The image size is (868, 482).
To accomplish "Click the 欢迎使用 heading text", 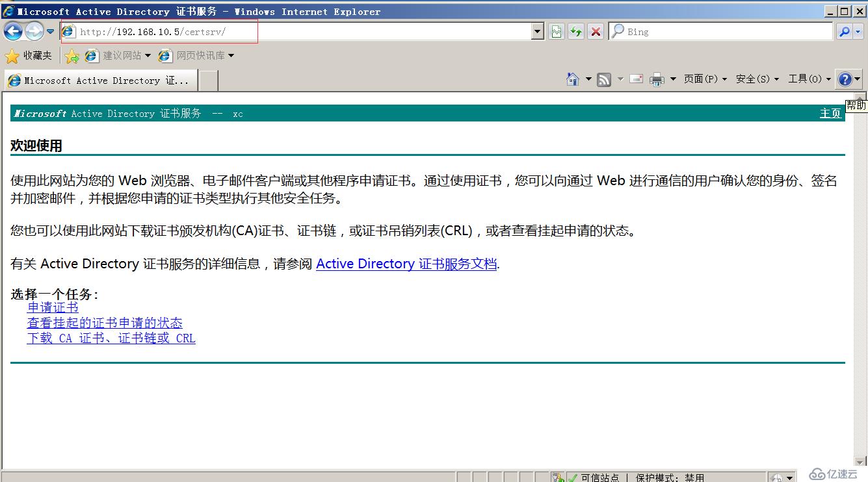I will [36, 146].
